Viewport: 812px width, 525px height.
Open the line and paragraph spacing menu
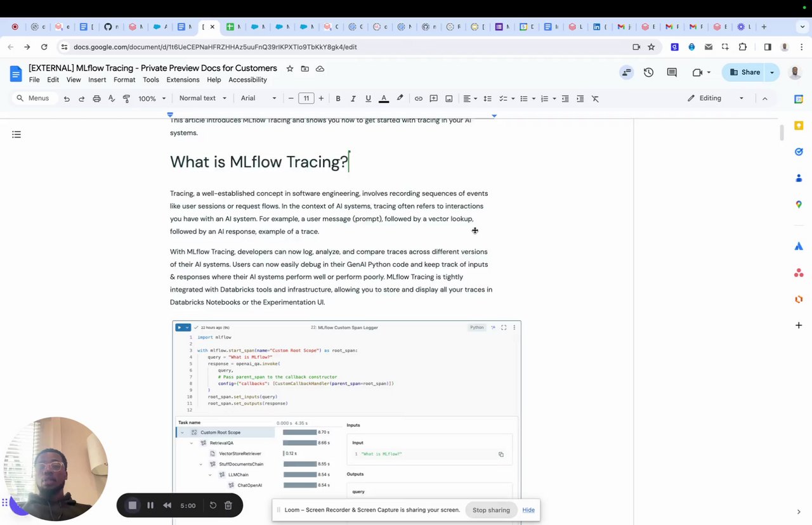point(487,98)
